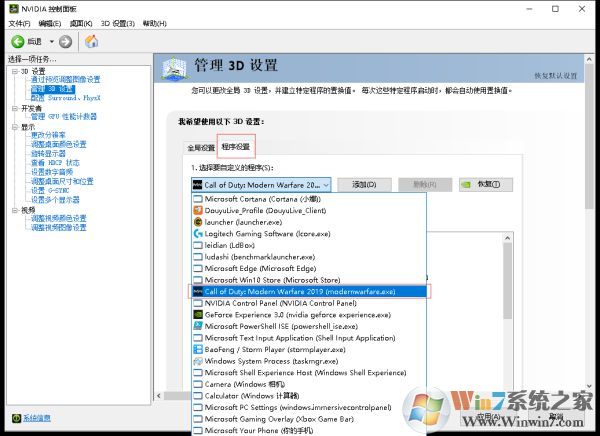The width and height of the screenshot is (600, 436).
Task: Open 配置 Surround、PhysX tree link
Action: point(65,98)
